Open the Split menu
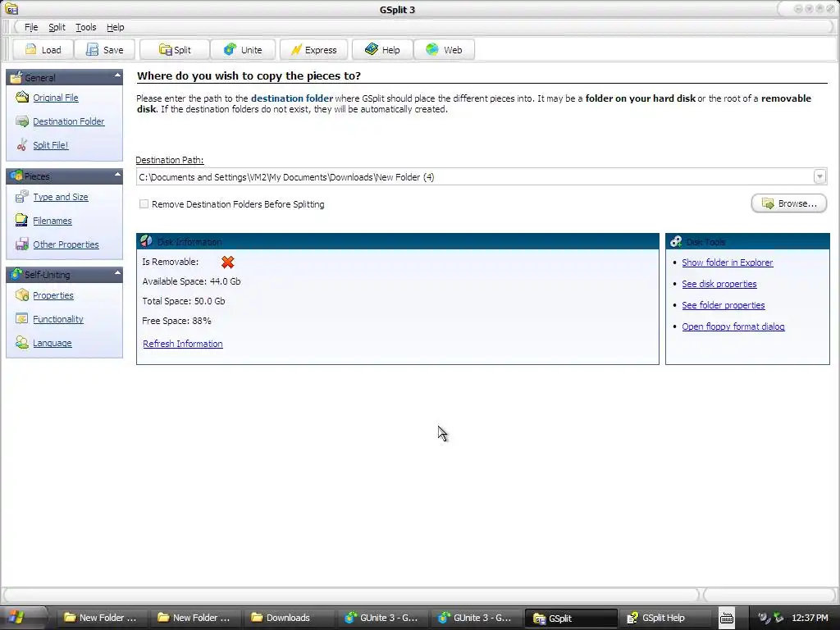 click(57, 27)
